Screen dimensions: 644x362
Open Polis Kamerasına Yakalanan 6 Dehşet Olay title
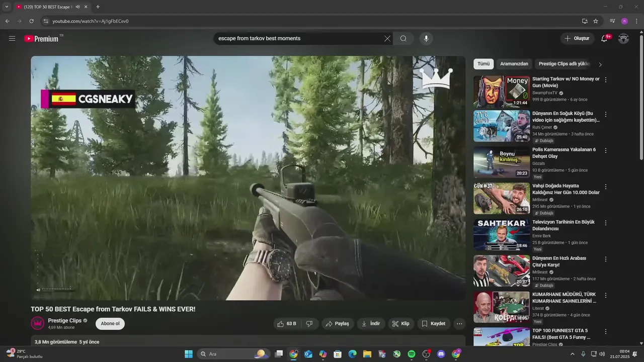point(564,153)
